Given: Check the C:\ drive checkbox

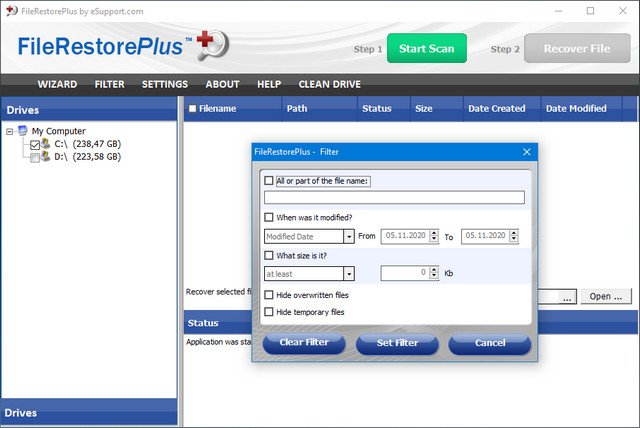Looking at the screenshot, I should click(35, 144).
